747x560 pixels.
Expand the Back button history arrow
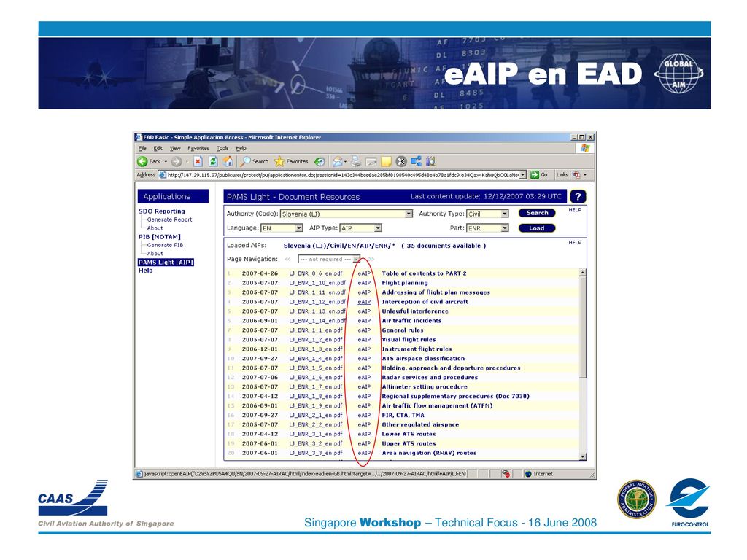coord(166,162)
